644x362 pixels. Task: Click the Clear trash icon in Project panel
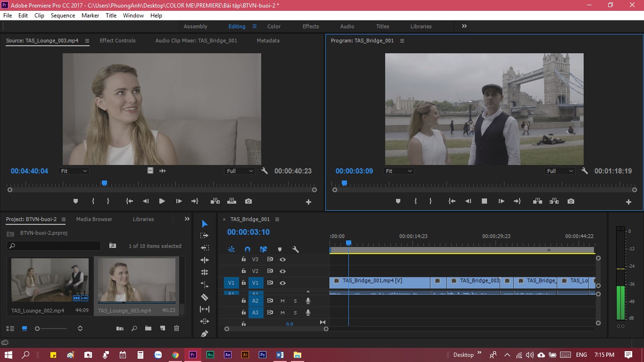point(176,329)
